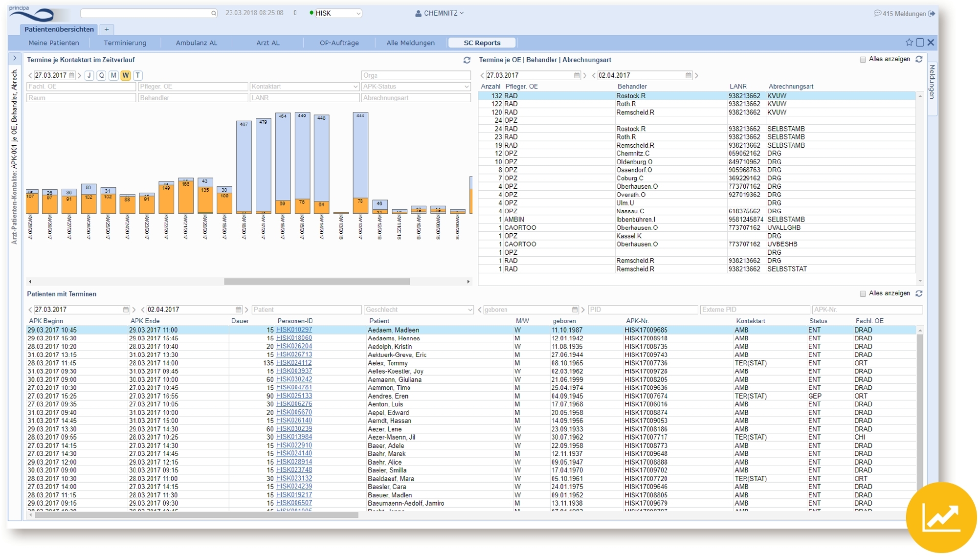Enable Alles anzeigen for the Termine je OE panel
Image resolution: width=980 pixels, height=556 pixels.
tap(863, 60)
